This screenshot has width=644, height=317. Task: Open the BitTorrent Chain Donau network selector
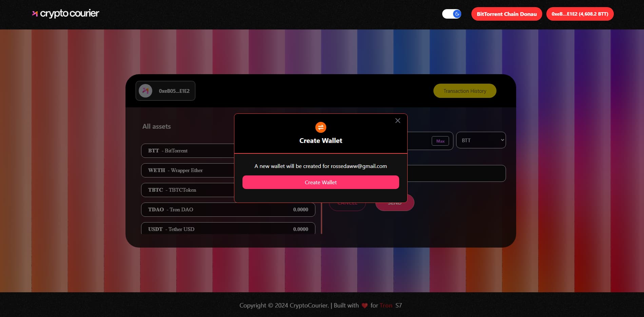tap(507, 14)
